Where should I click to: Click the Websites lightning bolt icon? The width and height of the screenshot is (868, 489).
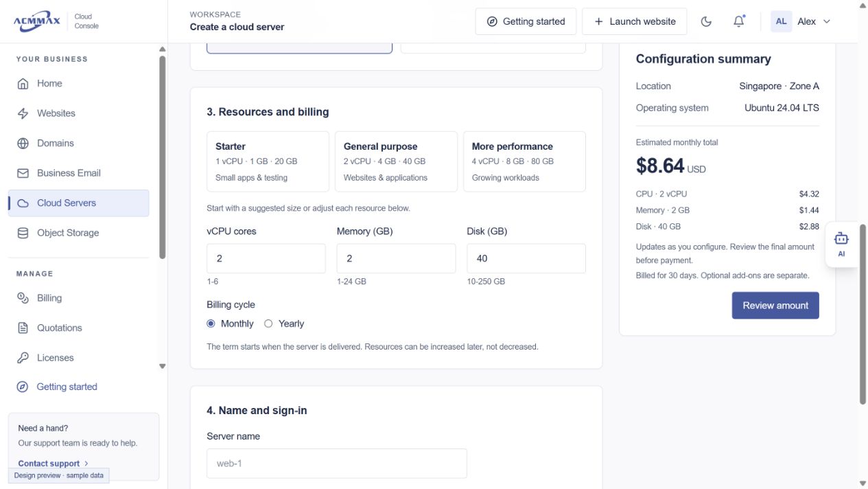(x=23, y=113)
